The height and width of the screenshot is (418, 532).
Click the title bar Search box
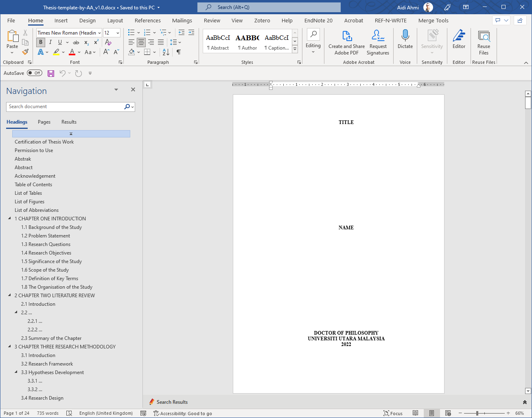click(x=269, y=7)
